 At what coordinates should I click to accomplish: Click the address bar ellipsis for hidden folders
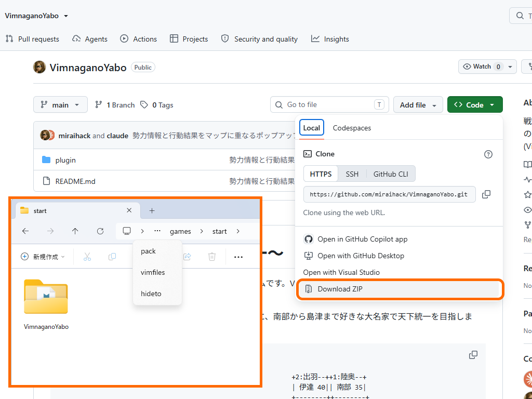[157, 231]
